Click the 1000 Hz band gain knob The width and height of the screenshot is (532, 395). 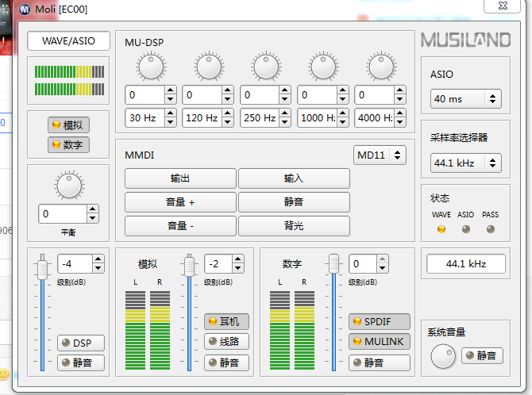point(323,67)
